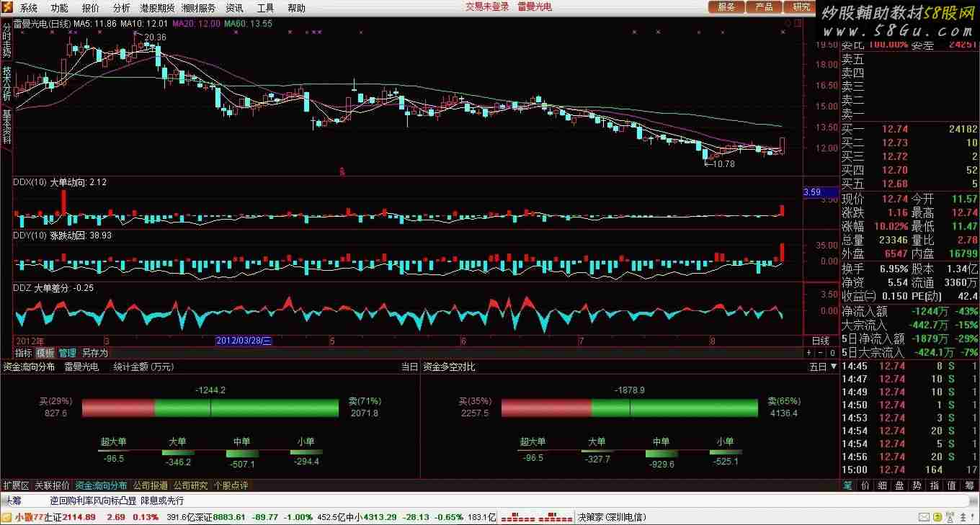Select the 模板 tab below chart

click(x=45, y=353)
